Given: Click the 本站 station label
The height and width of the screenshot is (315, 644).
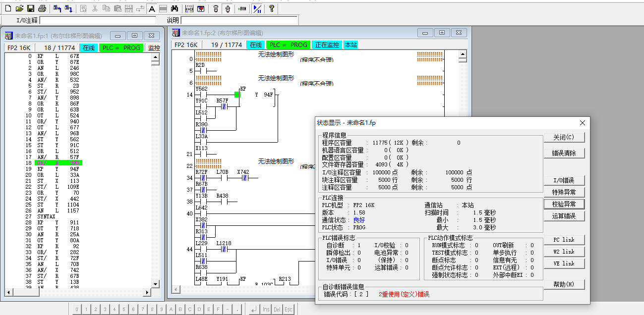Looking at the screenshot, I should point(351,45).
